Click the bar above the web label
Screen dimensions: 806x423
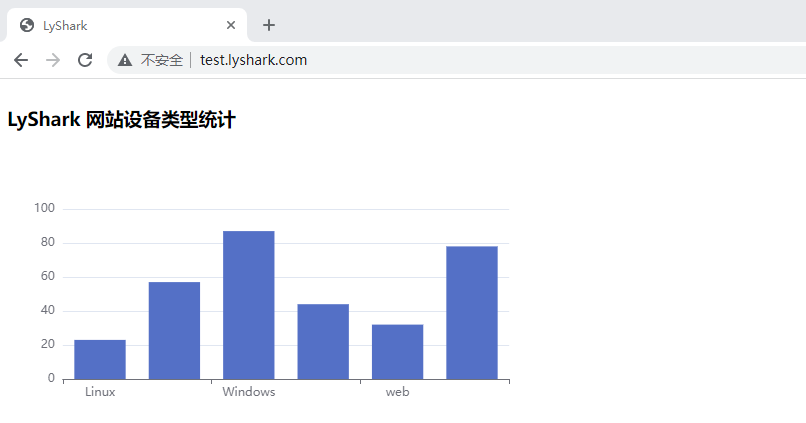click(x=397, y=351)
